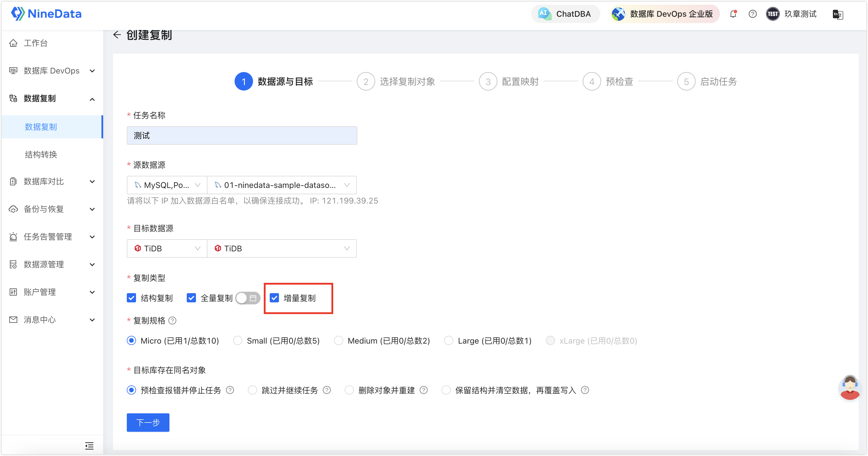This screenshot has height=456, width=868.
Task: Uncheck the 全量复制 checkbox
Action: (191, 298)
